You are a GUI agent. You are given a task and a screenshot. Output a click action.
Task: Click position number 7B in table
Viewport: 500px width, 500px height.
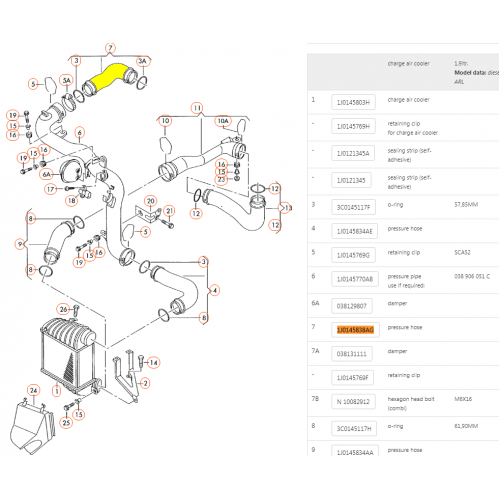315,399
